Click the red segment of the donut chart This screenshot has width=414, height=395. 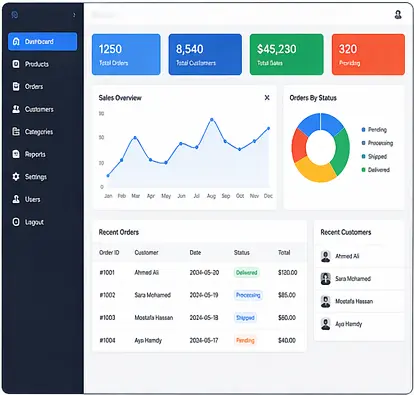[x=298, y=145]
